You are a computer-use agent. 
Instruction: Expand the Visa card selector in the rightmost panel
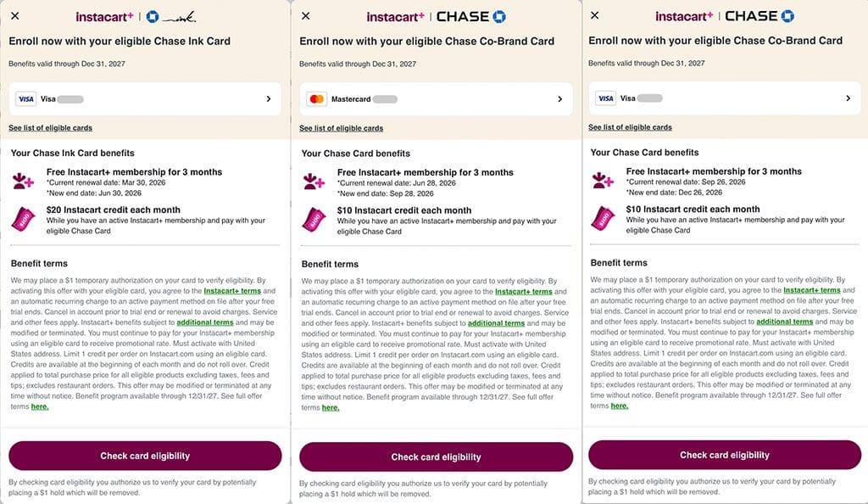[849, 98]
